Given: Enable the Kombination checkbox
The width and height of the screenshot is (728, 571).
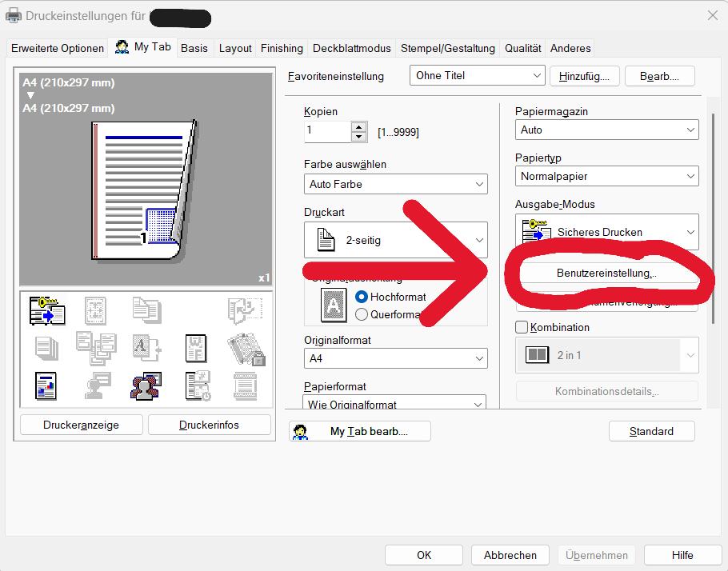Looking at the screenshot, I should coord(522,327).
